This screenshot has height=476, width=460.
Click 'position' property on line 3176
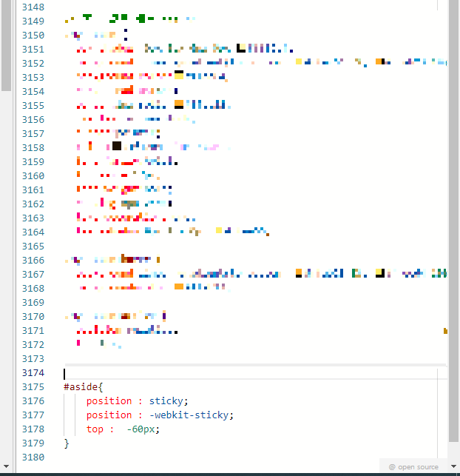point(109,401)
